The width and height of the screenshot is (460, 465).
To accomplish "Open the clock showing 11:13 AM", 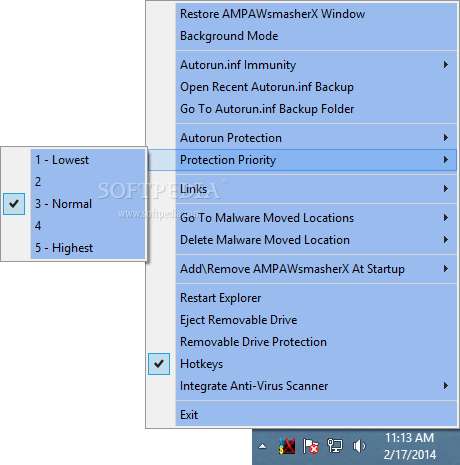I will (410, 446).
